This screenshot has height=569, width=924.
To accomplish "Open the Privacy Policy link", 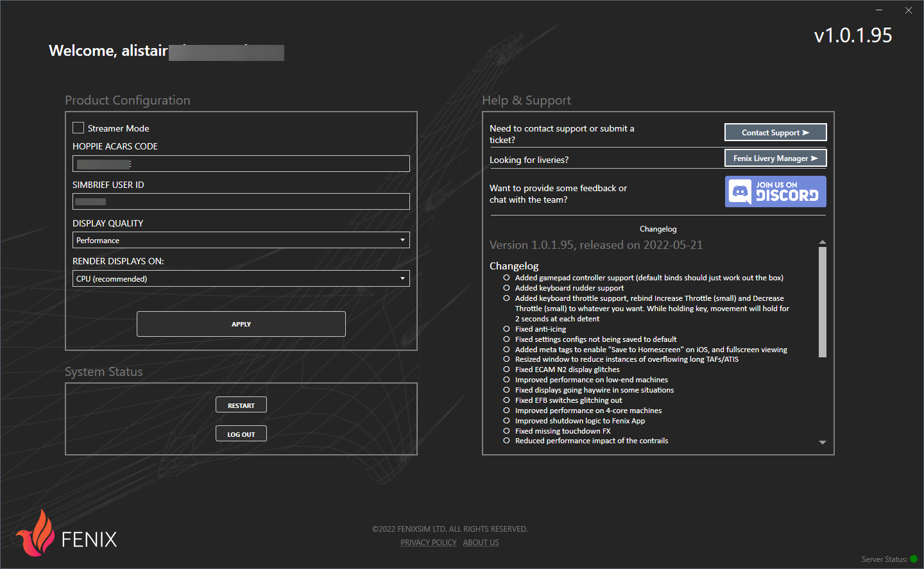I will coord(429,543).
